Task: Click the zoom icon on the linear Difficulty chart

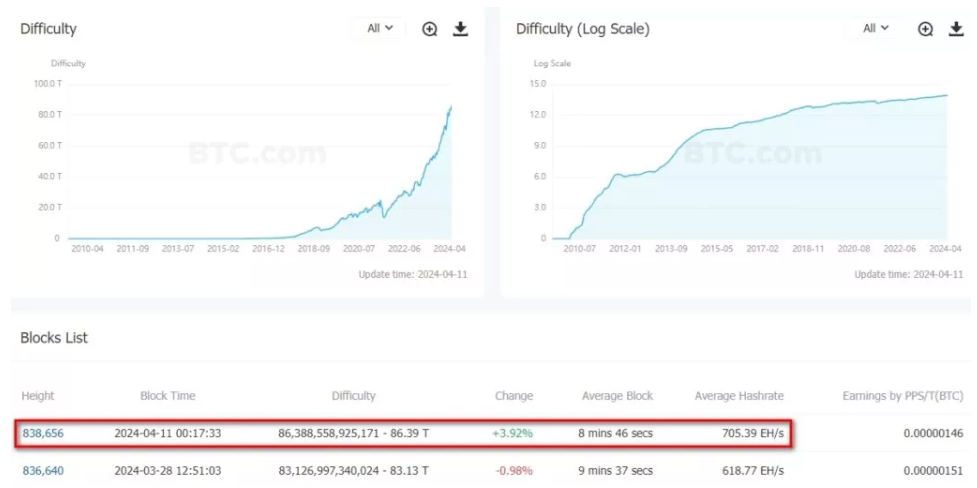Action: point(430,29)
